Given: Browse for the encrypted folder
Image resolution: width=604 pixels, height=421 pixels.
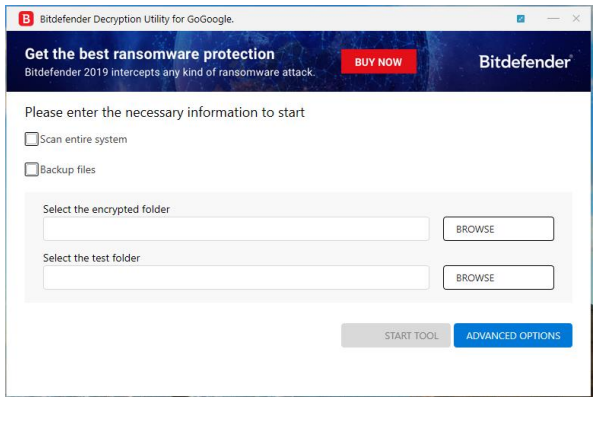Looking at the screenshot, I should pyautogui.click(x=498, y=229).
